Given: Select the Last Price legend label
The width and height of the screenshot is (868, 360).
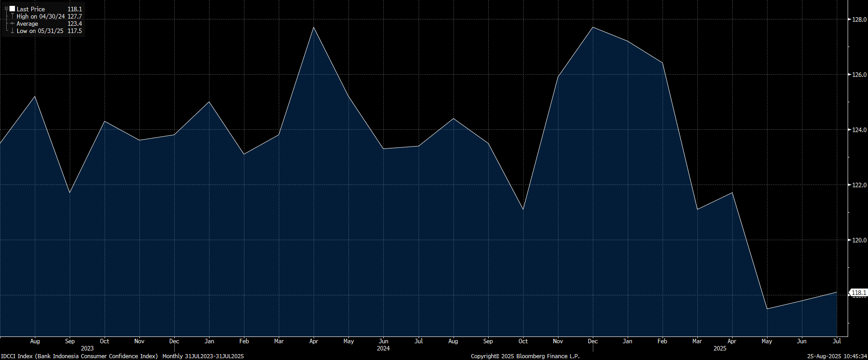Looking at the screenshot, I should click(x=31, y=9).
